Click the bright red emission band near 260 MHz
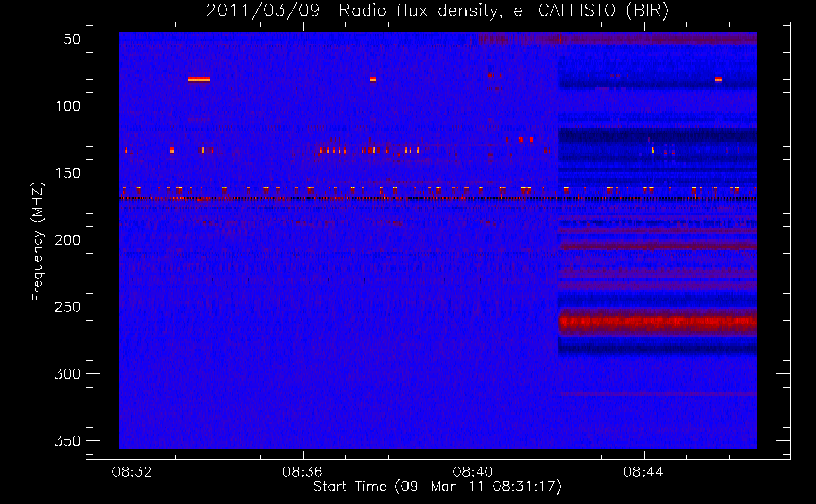Viewport: 816px width, 504px height. click(x=658, y=322)
